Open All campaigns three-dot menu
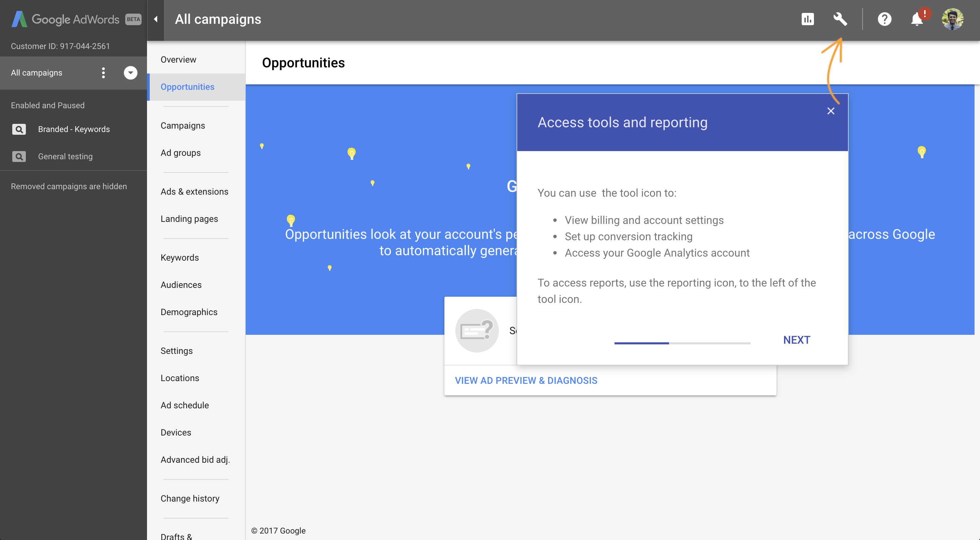 click(103, 73)
